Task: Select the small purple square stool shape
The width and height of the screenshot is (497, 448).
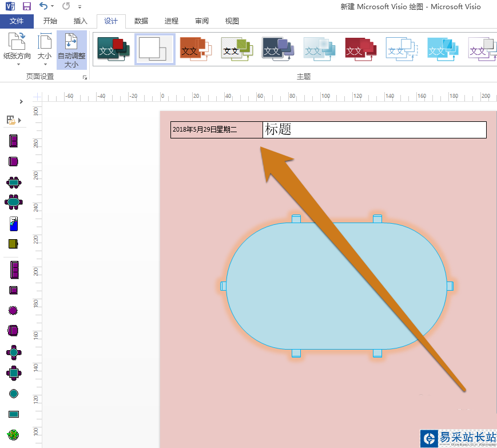Action: [x=13, y=290]
